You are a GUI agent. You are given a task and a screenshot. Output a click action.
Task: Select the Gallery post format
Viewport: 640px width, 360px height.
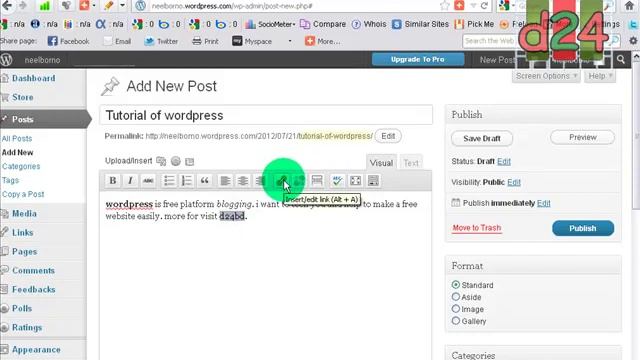[x=456, y=321]
